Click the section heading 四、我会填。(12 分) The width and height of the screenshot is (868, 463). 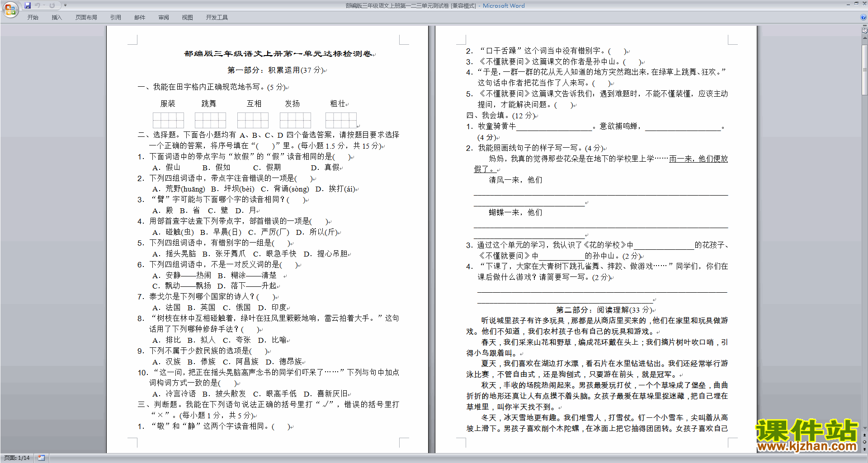500,116
